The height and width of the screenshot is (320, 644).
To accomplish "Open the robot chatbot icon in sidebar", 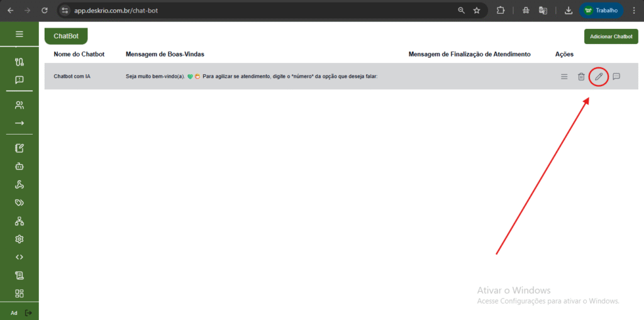I will [x=19, y=167].
